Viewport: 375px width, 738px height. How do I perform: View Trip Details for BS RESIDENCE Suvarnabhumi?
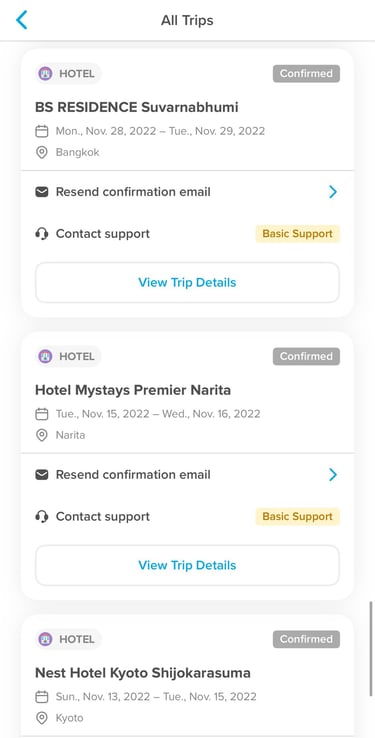(x=187, y=282)
